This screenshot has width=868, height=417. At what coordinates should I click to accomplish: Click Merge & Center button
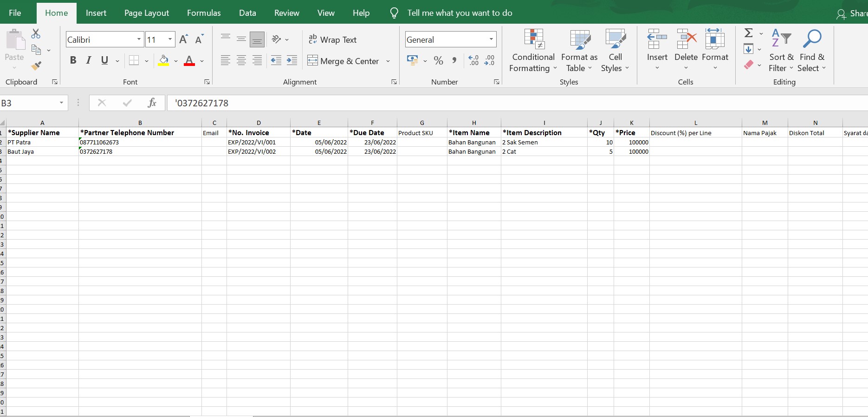tap(343, 61)
